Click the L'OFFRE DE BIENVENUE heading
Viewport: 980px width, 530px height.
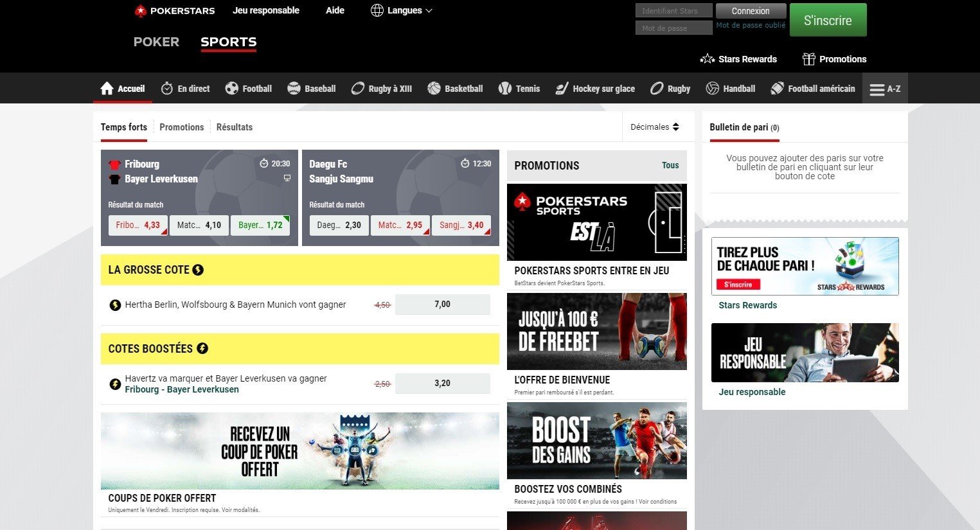(562, 380)
